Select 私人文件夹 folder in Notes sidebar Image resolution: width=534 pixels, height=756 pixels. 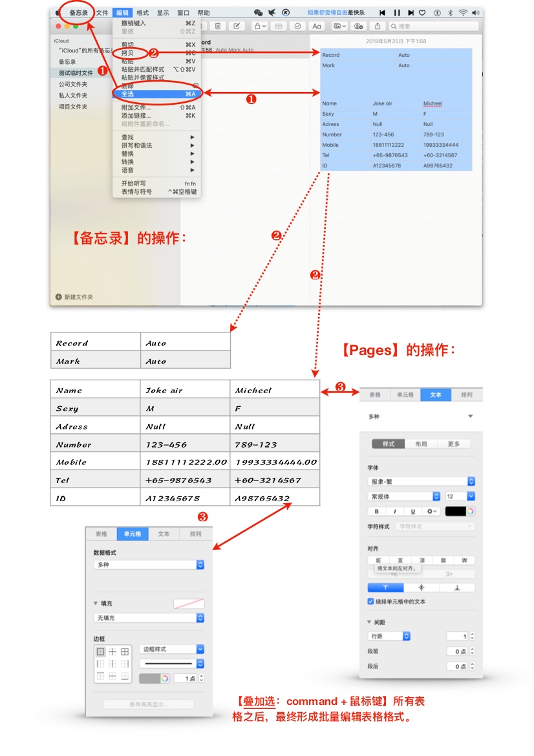pyautogui.click(x=73, y=96)
